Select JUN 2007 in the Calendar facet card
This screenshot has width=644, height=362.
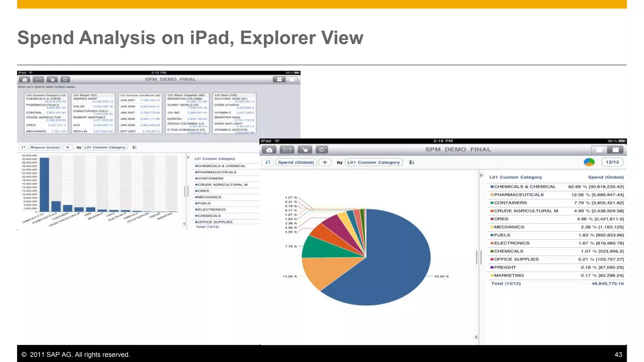coord(140,100)
